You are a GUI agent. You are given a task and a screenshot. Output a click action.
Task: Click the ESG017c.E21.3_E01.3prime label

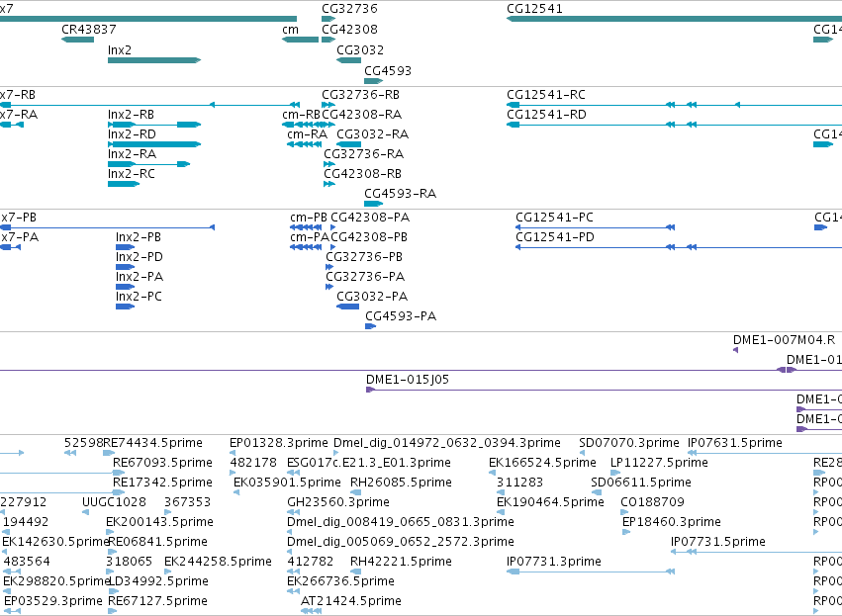(369, 463)
